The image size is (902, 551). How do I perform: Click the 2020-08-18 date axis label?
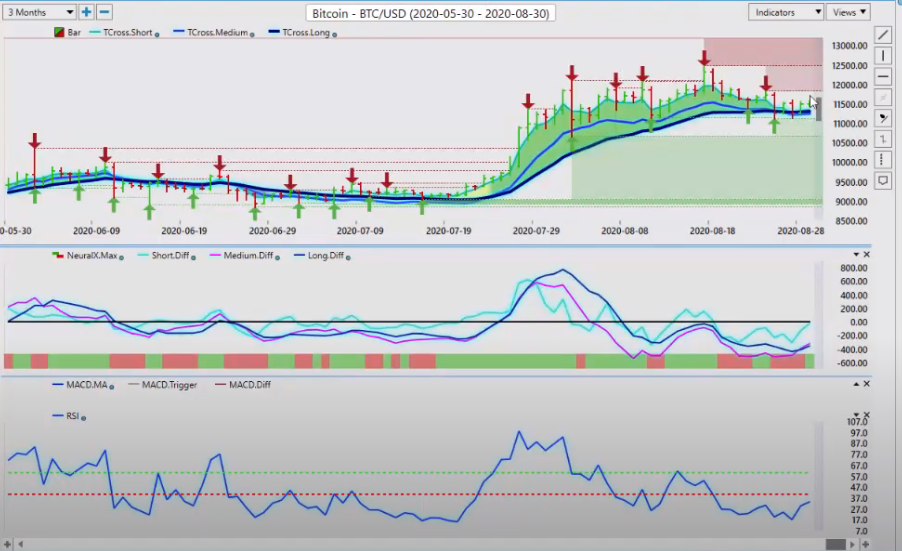[x=713, y=231]
